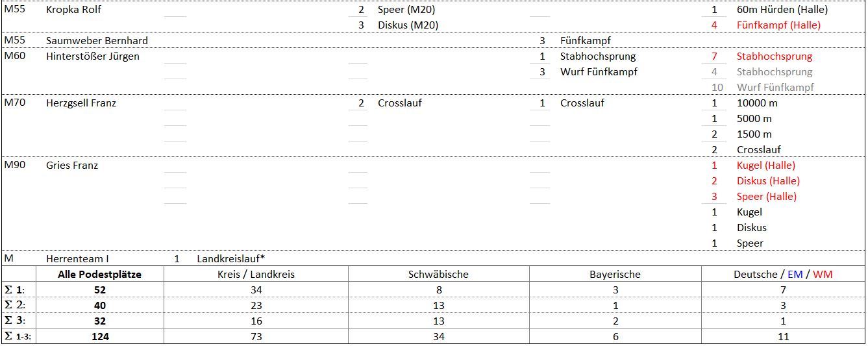Select the gray Wurf Fünfkampf cell
Image resolution: width=868 pixels, height=346 pixels.
click(775, 87)
